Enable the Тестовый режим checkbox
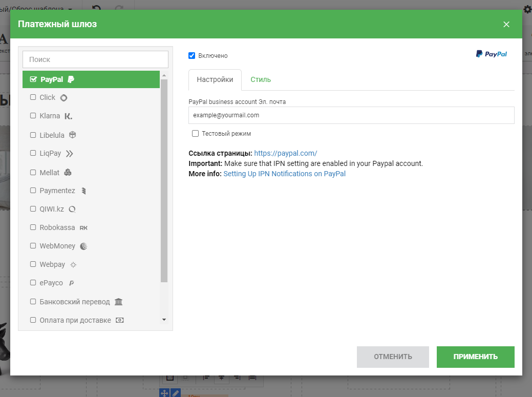 pos(195,134)
